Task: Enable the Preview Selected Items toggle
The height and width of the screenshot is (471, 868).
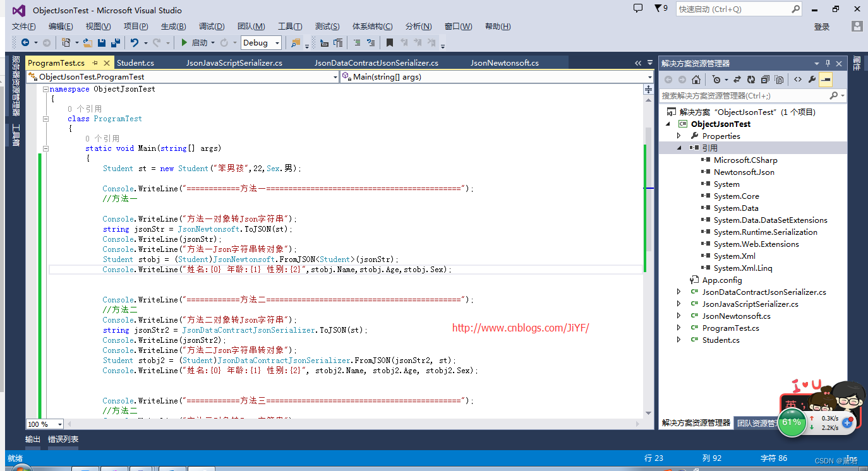Action: (x=826, y=79)
